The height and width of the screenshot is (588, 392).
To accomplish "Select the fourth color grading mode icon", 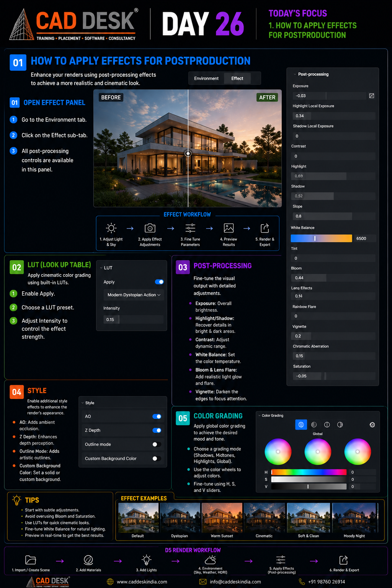I will (x=340, y=425).
